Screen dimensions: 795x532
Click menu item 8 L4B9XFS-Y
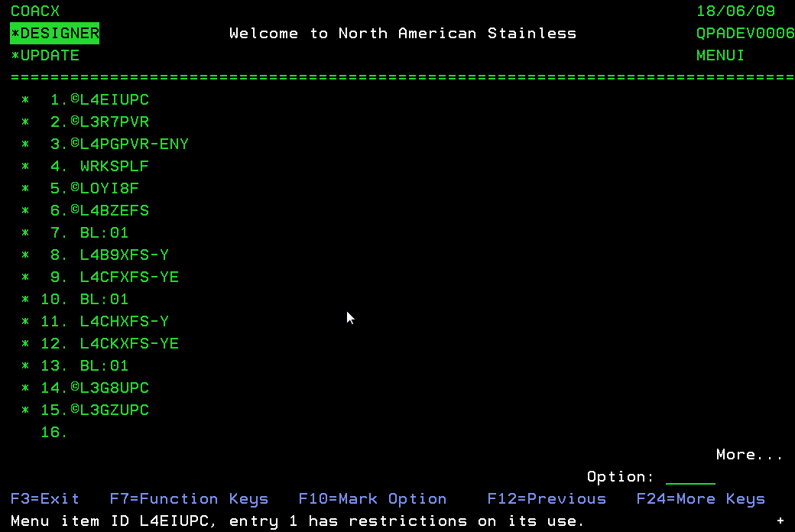[124, 255]
